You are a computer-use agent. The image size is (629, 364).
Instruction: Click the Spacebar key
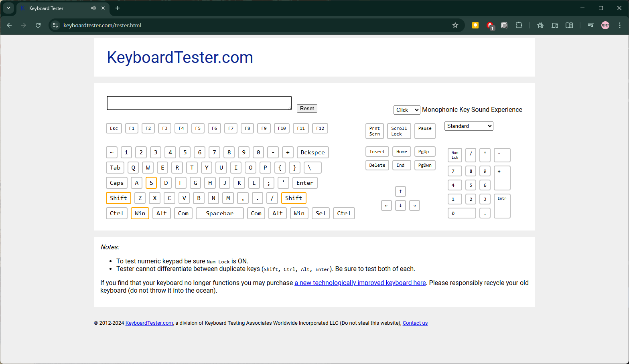click(x=220, y=213)
